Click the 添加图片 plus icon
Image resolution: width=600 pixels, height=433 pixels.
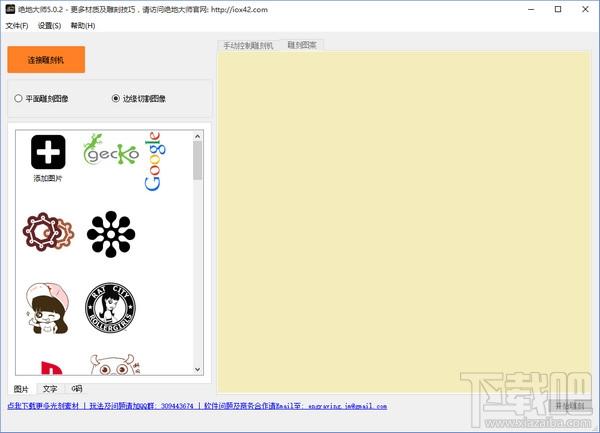pyautogui.click(x=48, y=152)
